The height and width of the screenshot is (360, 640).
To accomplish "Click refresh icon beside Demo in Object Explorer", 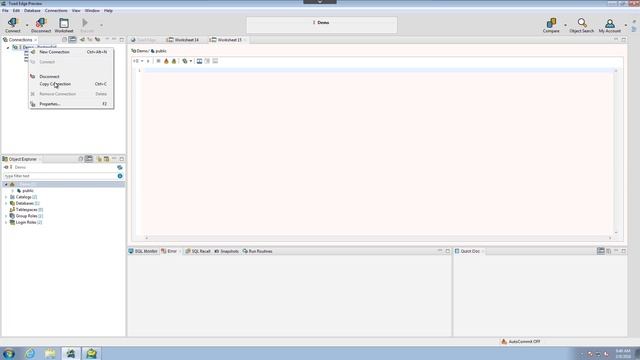I will [x=120, y=167].
